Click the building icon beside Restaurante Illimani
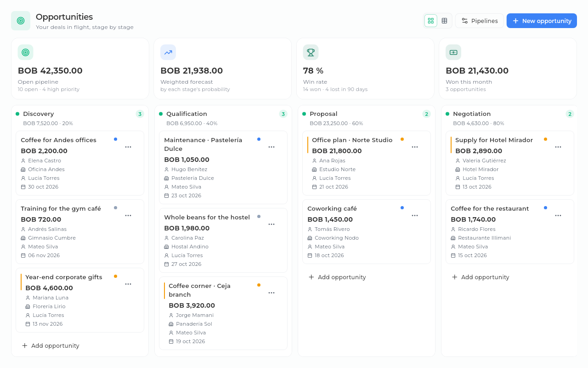The width and height of the screenshot is (588, 368). 453,238
